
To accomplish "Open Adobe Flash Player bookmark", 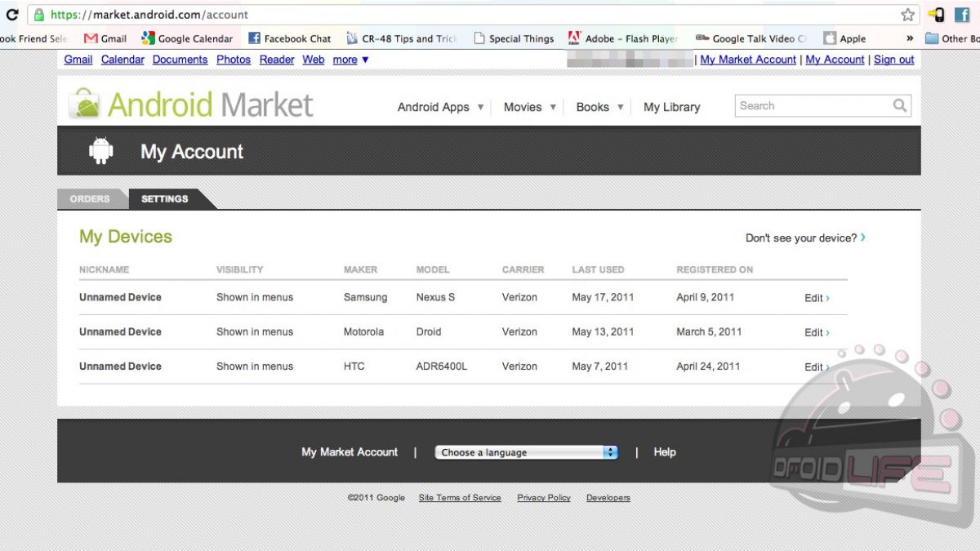I will coord(623,38).
